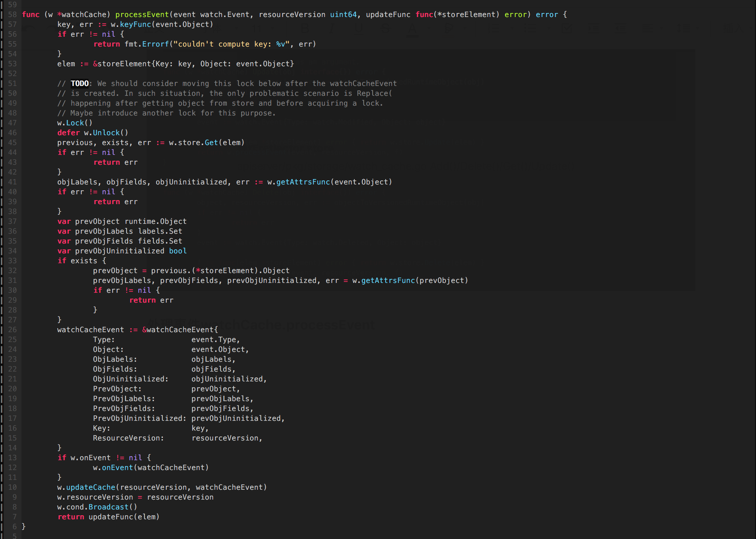
Task: Click the uint64 type in signature
Action: point(343,15)
